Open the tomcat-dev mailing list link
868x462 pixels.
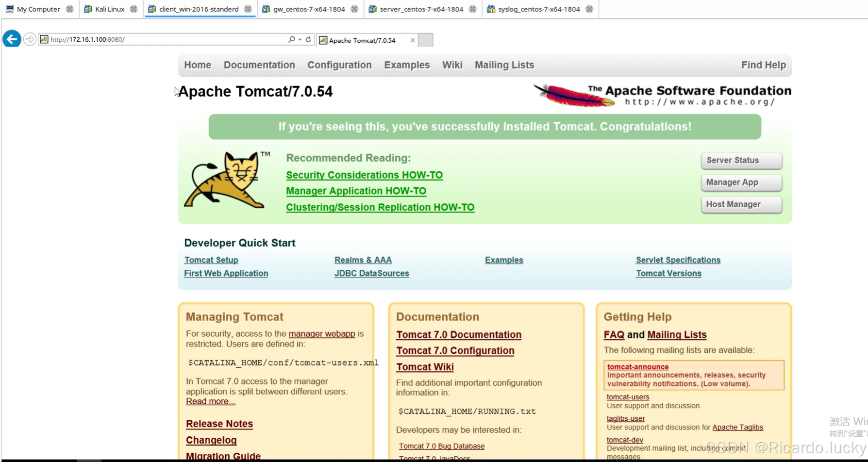pos(625,440)
